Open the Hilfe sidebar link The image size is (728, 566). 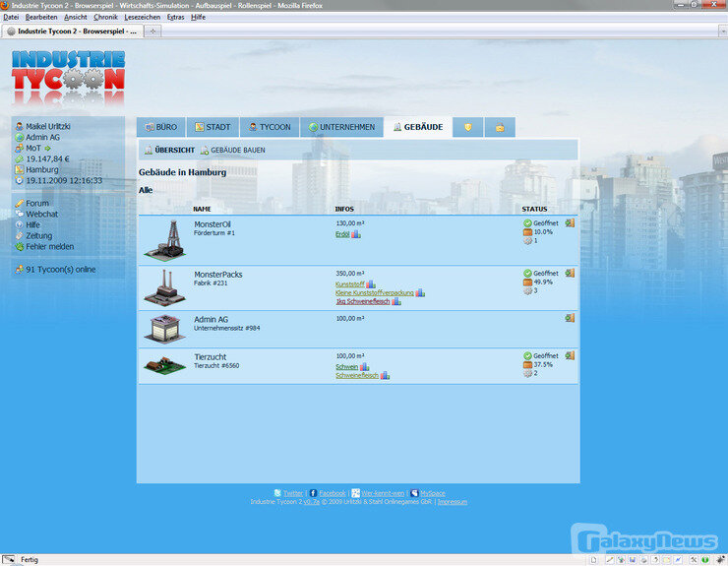coord(32,224)
